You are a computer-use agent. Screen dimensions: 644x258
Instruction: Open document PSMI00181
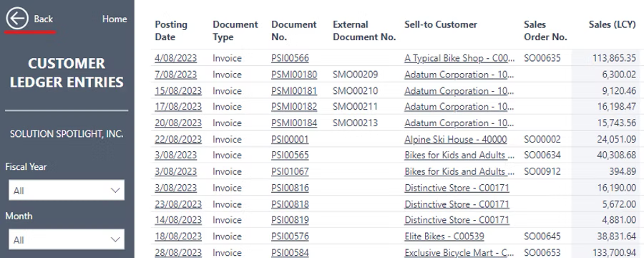pyautogui.click(x=294, y=90)
